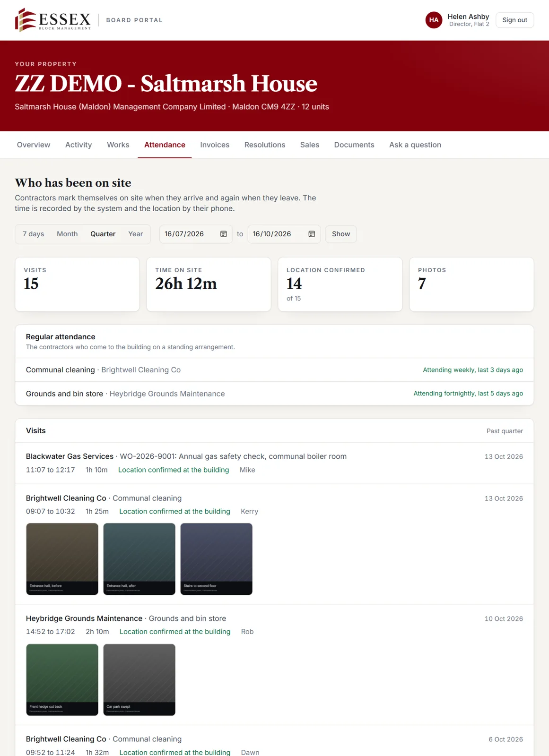
Task: Click the Photos 7 stat card
Action: [x=471, y=284]
